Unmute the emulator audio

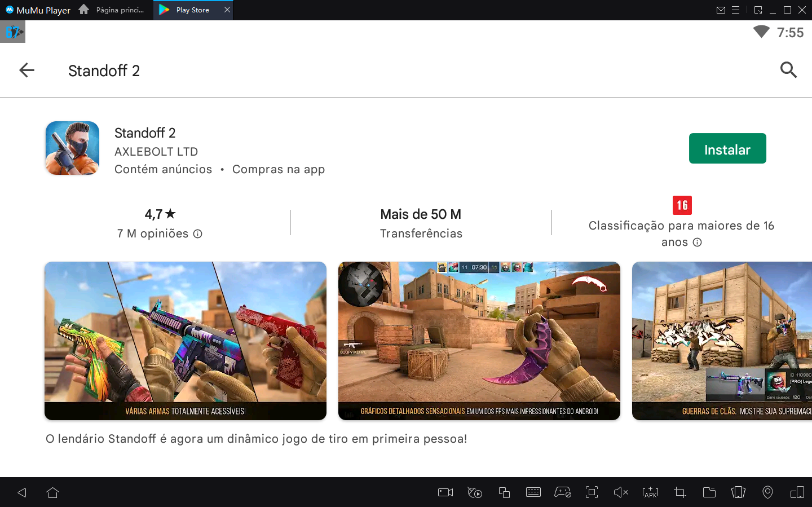click(621, 492)
